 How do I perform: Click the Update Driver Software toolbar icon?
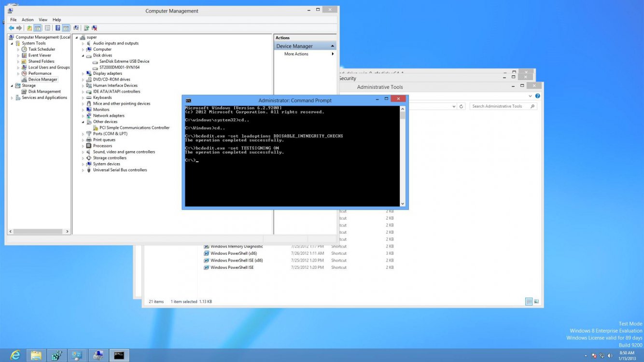[x=86, y=28]
